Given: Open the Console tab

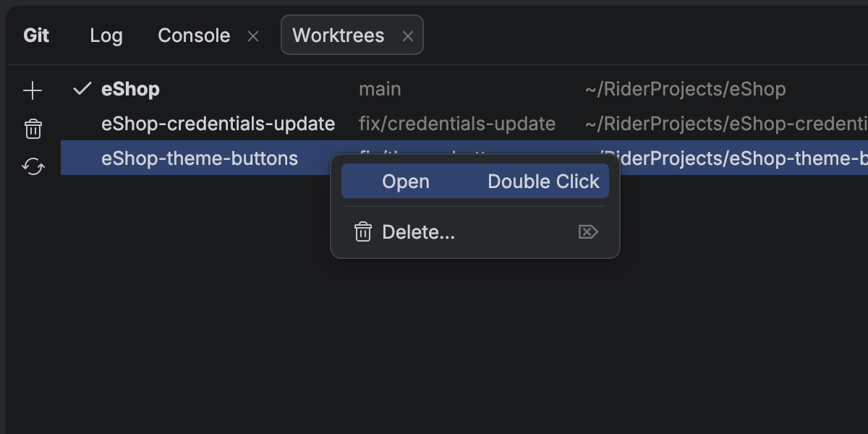Looking at the screenshot, I should [194, 35].
